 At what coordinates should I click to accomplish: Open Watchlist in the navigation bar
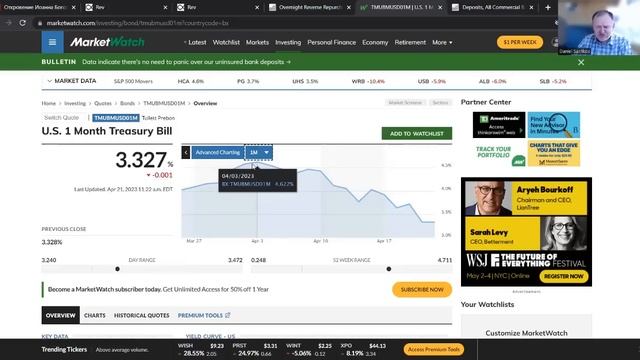click(x=226, y=42)
